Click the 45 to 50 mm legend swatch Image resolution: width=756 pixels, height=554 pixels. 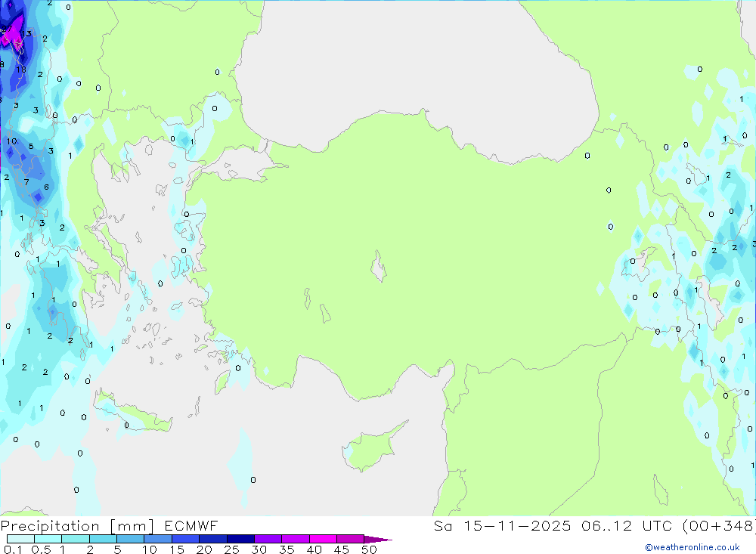[351, 539]
